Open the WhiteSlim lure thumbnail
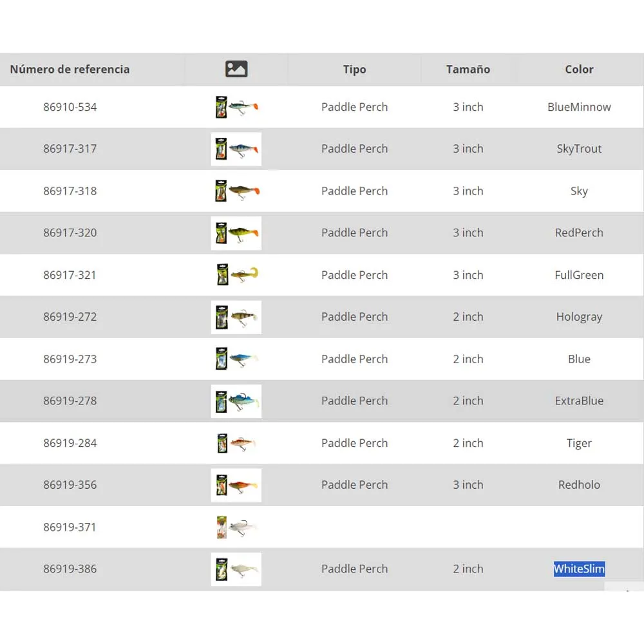Screen dimensions: 644x644 [x=236, y=569]
